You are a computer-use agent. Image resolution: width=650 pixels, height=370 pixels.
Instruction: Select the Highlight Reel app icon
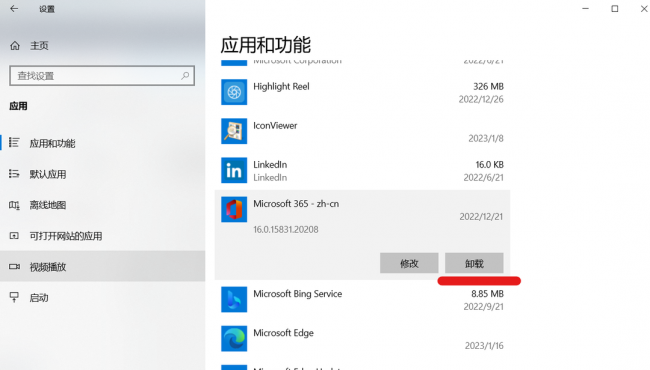[x=234, y=92]
